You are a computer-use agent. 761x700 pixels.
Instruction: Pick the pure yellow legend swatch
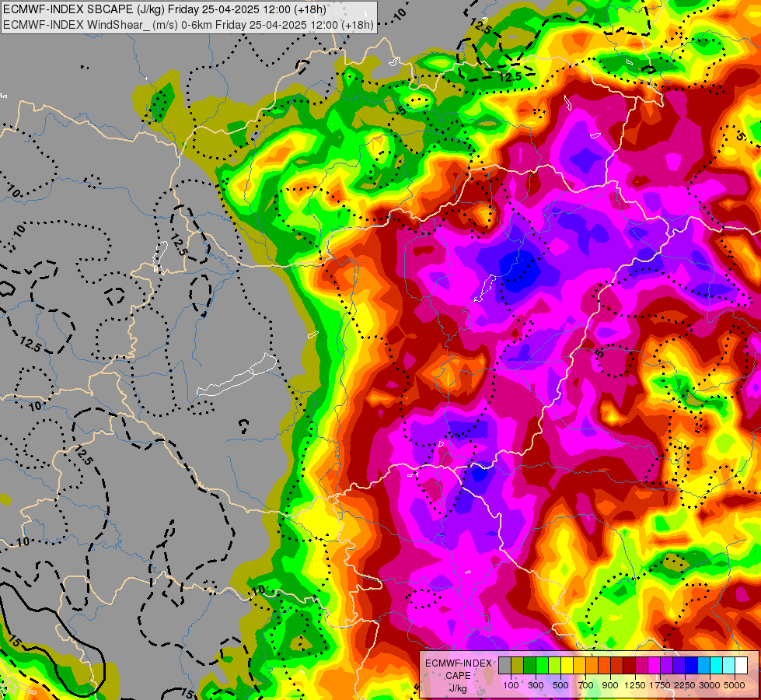tap(567, 665)
